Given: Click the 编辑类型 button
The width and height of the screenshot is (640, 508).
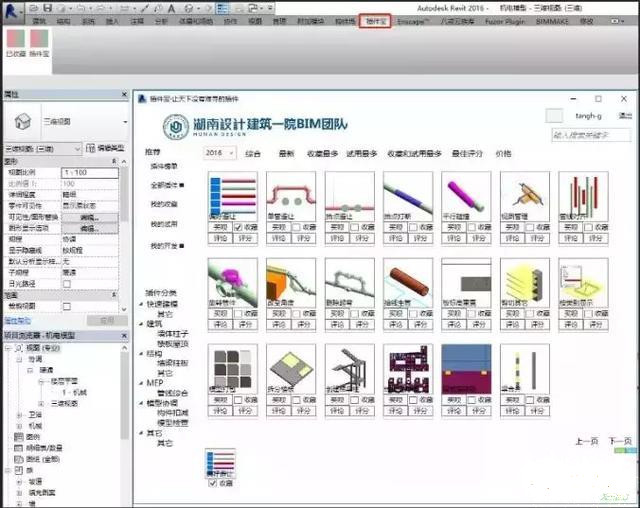Looking at the screenshot, I should [x=105, y=148].
